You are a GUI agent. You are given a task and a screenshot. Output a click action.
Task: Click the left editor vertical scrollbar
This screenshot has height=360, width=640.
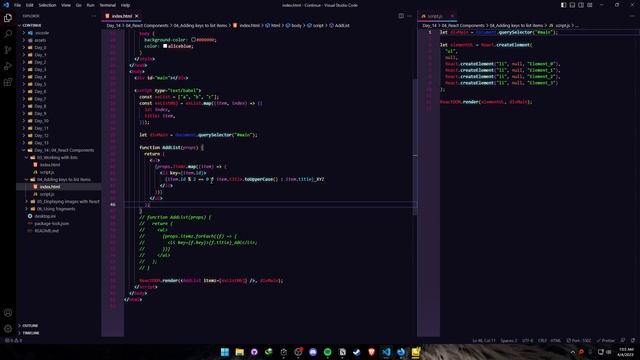[415, 147]
